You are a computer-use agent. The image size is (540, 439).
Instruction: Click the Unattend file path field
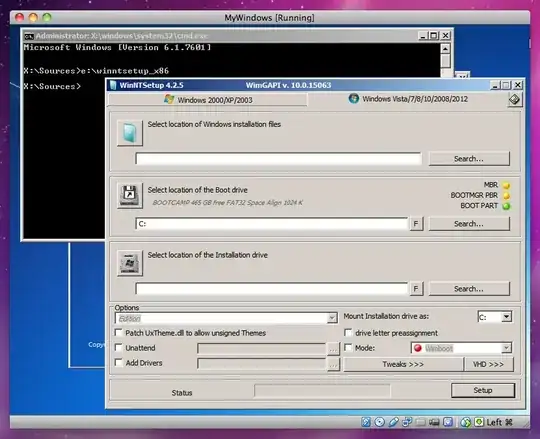(262, 348)
